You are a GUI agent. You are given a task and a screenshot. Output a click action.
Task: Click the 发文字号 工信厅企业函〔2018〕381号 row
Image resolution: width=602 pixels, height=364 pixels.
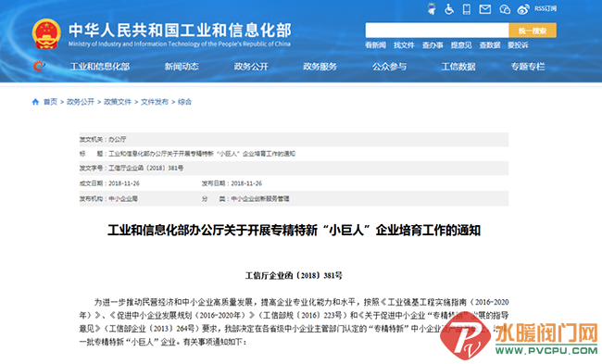(x=295, y=169)
